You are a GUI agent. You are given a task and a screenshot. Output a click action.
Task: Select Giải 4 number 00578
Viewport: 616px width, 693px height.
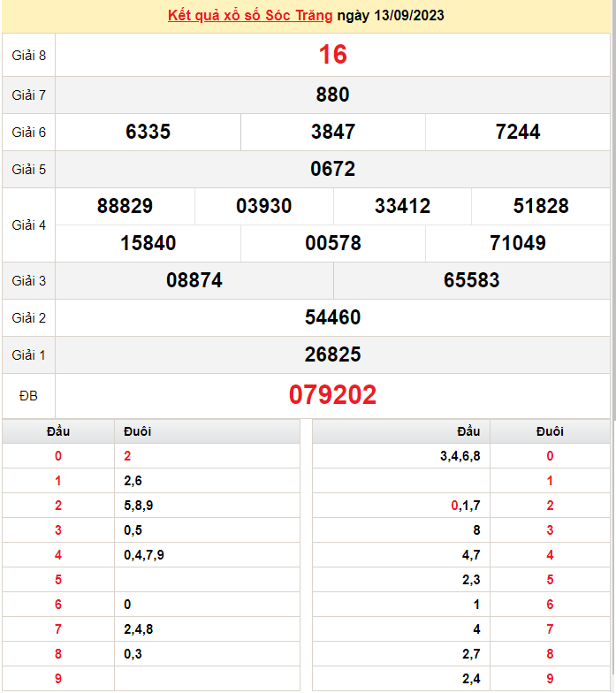click(x=333, y=243)
